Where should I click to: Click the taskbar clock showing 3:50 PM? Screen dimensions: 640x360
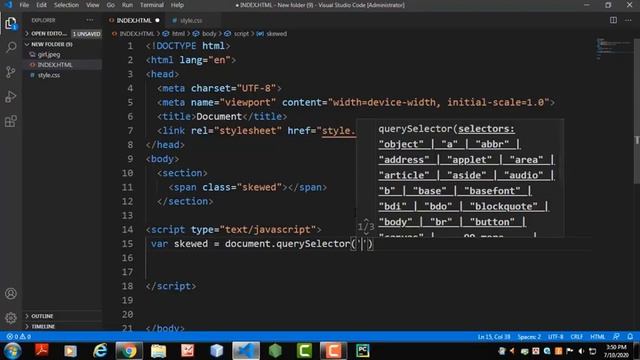(616, 351)
